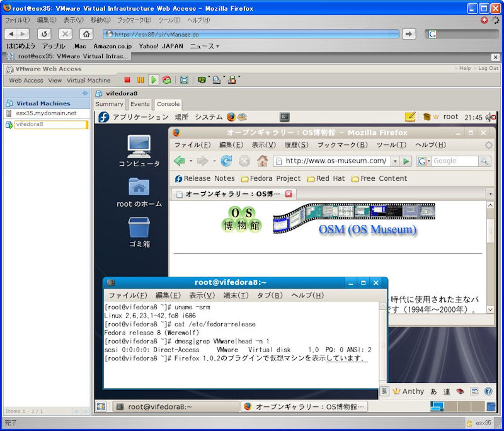Click the outer Firefox address bar
The width and height of the screenshot is (504, 431).
click(251, 34)
